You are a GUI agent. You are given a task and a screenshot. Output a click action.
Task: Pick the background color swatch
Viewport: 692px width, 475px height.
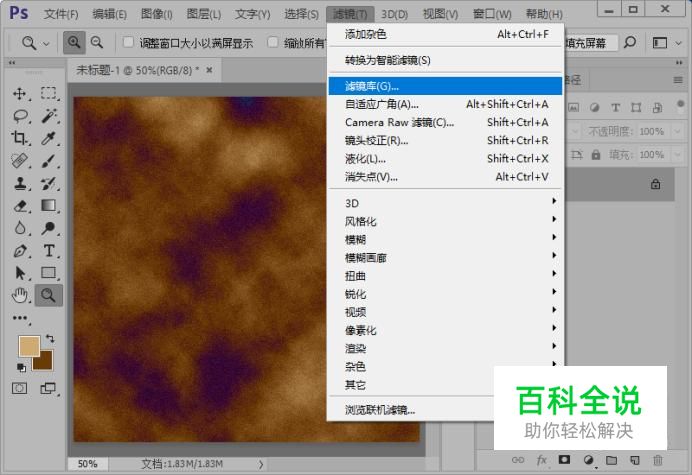pos(45,361)
